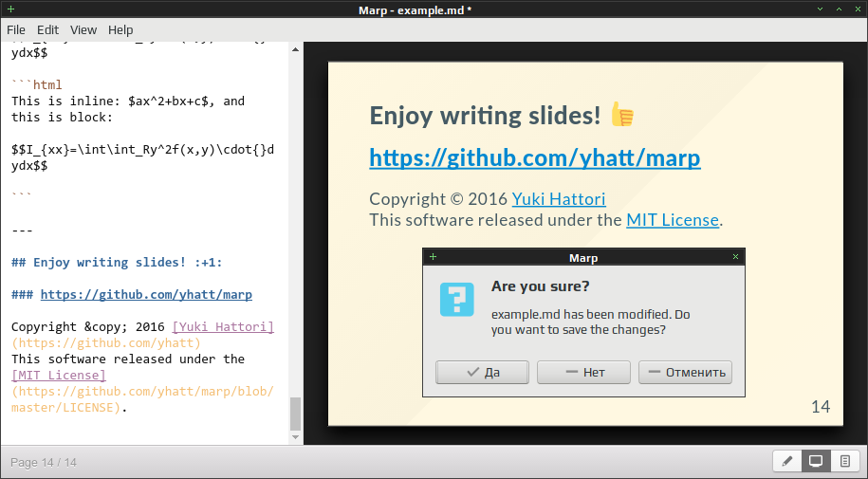The height and width of the screenshot is (479, 868).
Task: Open the MIT License link on slide
Action: [x=673, y=220]
